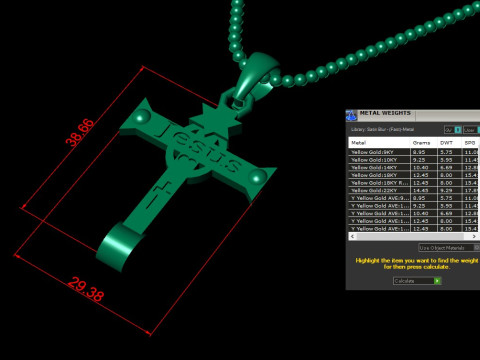Click the 38.66 dimension label
The height and width of the screenshot is (360, 480).
(x=80, y=132)
